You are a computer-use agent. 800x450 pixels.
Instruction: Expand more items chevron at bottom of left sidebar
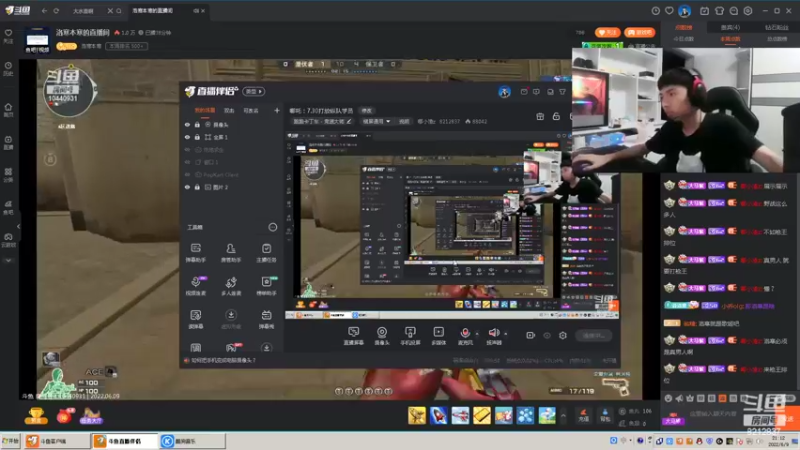pos(8,260)
